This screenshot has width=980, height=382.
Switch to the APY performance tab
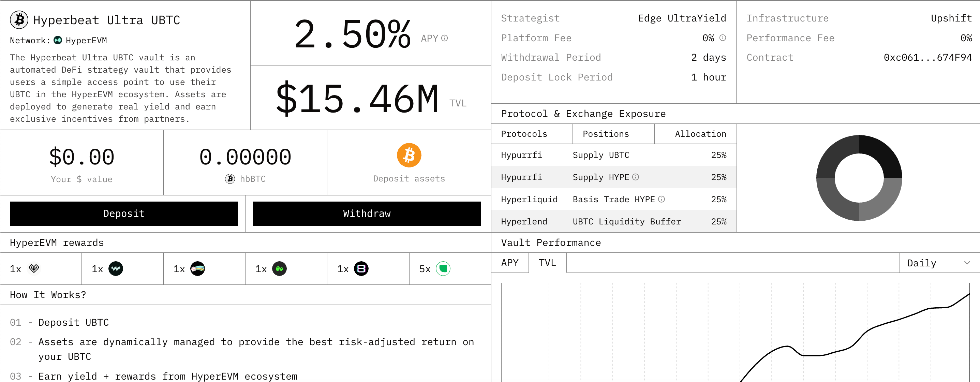point(510,263)
